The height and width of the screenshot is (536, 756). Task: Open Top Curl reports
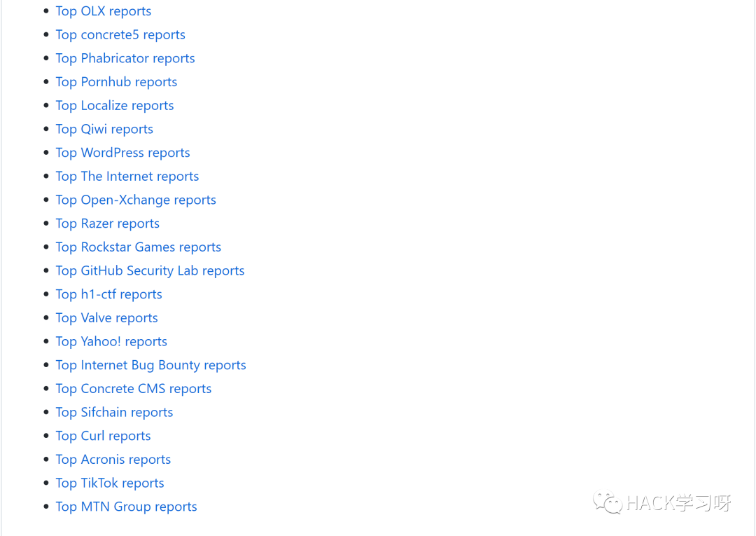point(103,437)
